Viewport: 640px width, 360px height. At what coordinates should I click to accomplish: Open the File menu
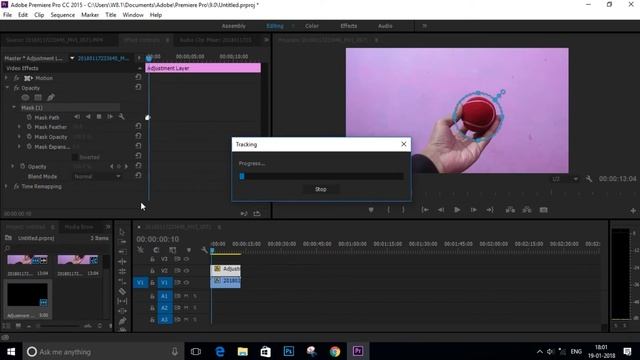click(7, 15)
